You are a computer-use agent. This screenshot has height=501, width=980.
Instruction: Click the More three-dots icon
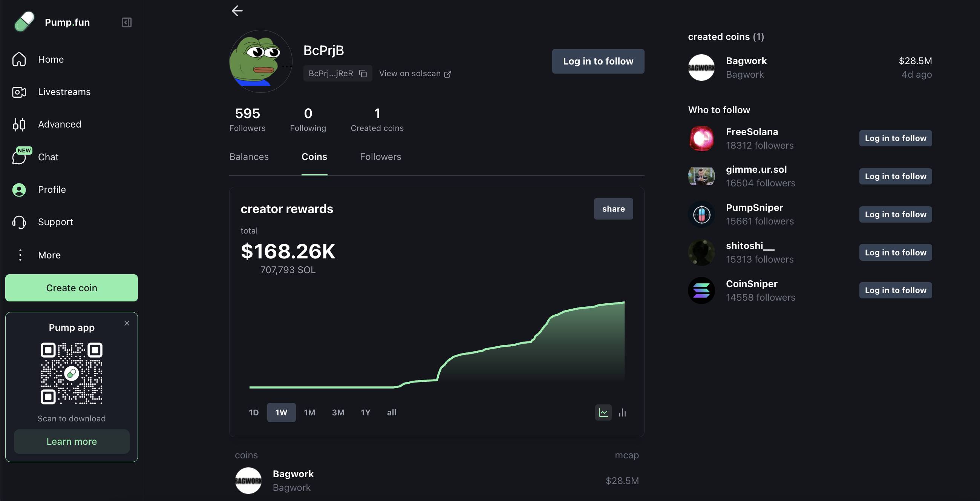(x=20, y=255)
